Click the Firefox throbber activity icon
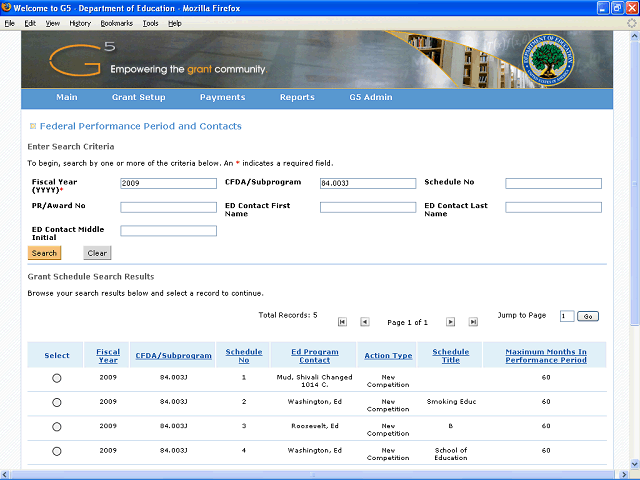 tap(630, 22)
